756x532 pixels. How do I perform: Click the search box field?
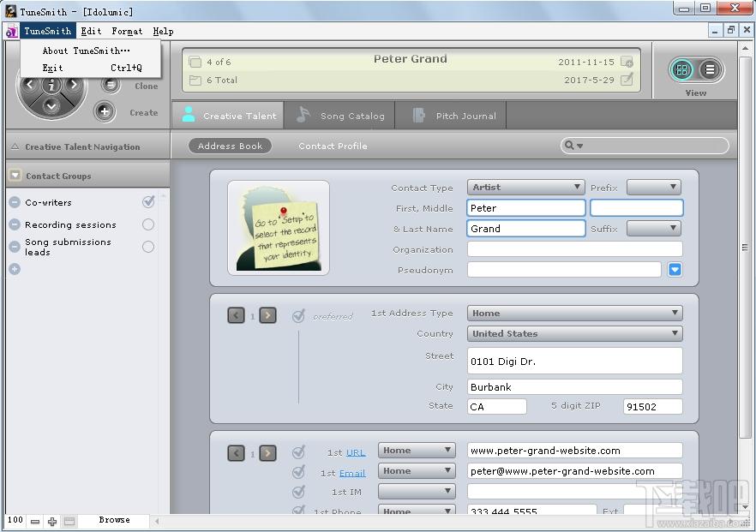click(645, 146)
